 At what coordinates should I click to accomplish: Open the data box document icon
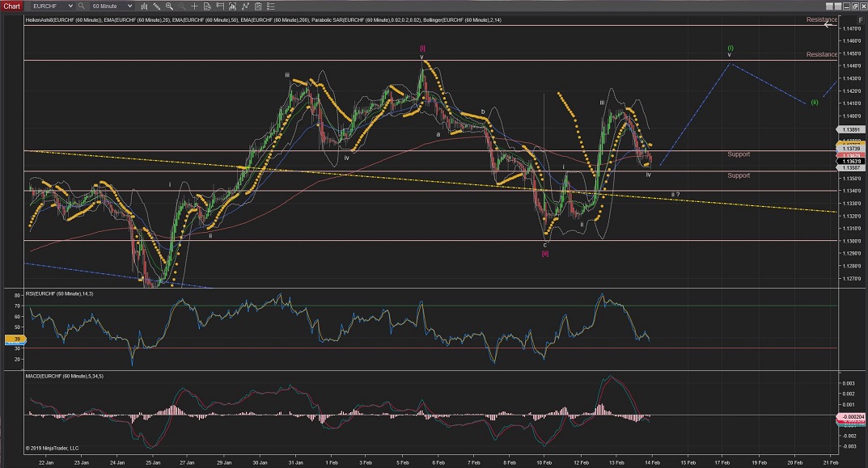coord(207,6)
